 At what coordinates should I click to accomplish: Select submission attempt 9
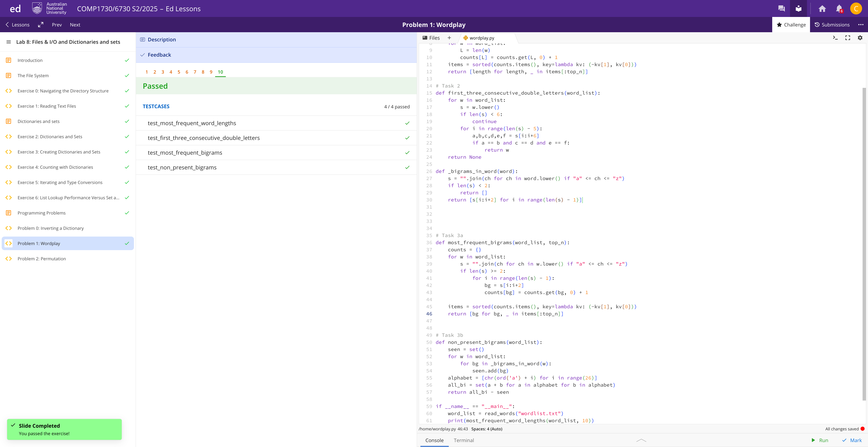pyautogui.click(x=211, y=72)
